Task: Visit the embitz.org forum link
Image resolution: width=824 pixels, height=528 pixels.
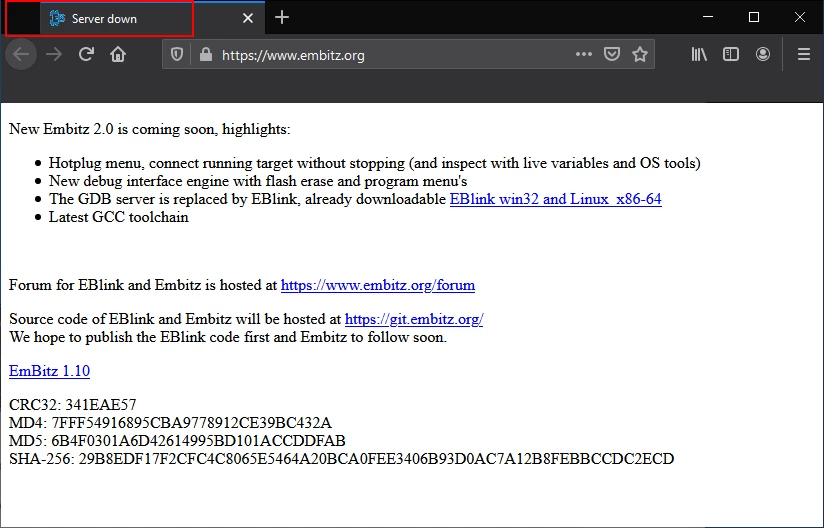Action: [x=378, y=285]
